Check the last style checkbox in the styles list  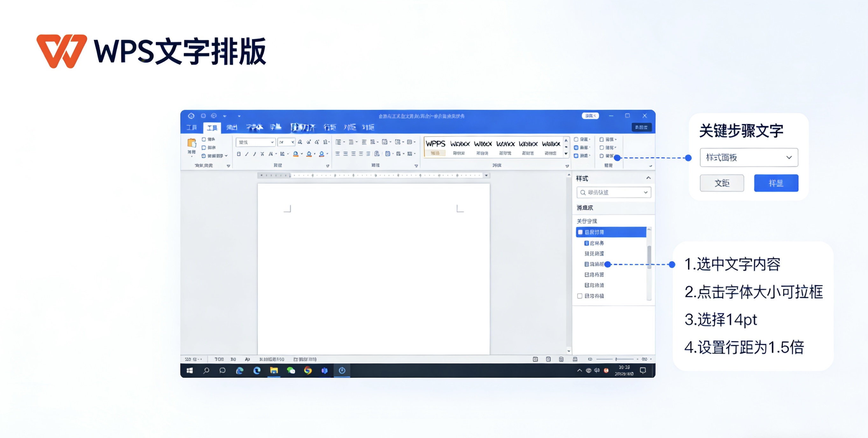click(x=580, y=296)
